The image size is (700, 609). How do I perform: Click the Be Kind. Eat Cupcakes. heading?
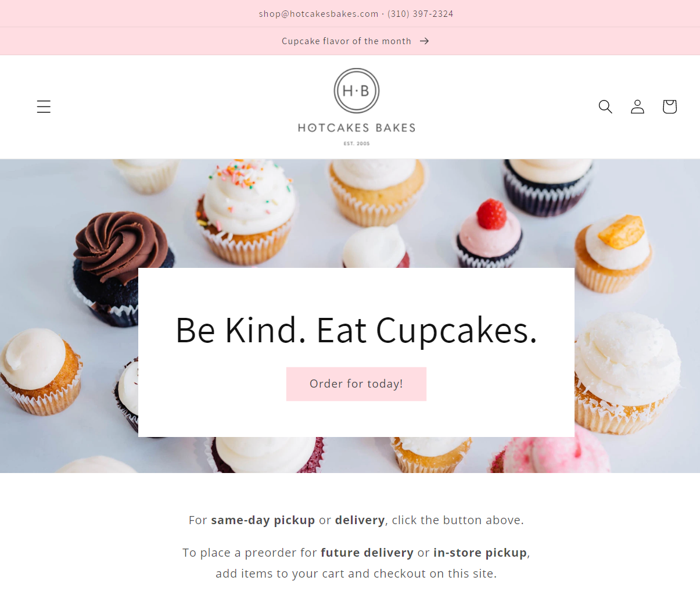[x=356, y=331]
